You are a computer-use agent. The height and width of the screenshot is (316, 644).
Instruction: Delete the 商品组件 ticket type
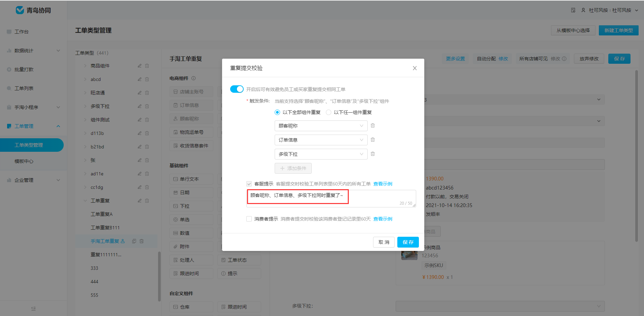coord(147,66)
